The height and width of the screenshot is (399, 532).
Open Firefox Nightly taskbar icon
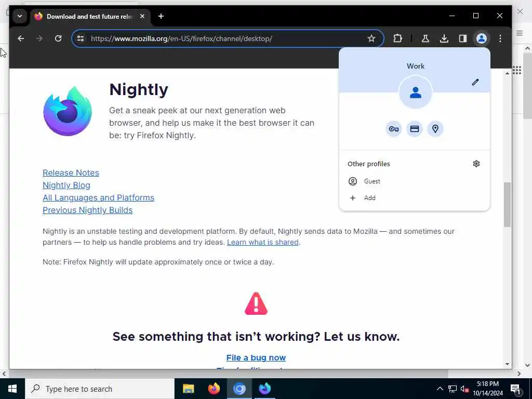point(264,389)
